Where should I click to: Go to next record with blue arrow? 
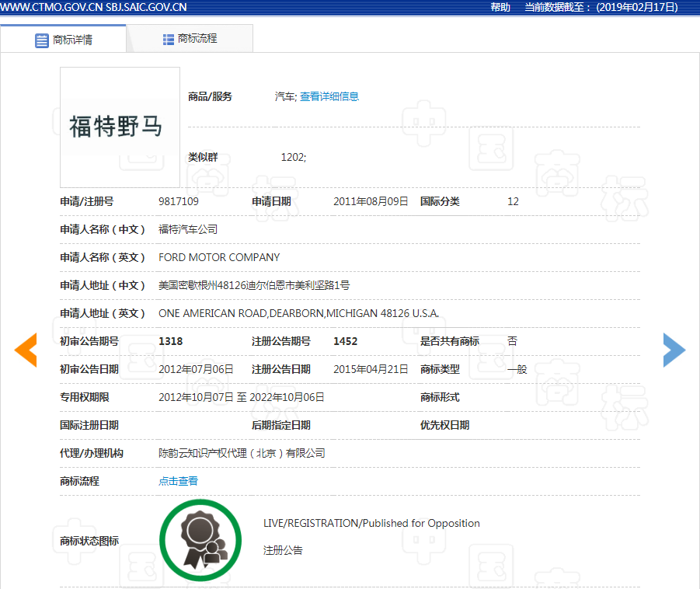pyautogui.click(x=674, y=350)
